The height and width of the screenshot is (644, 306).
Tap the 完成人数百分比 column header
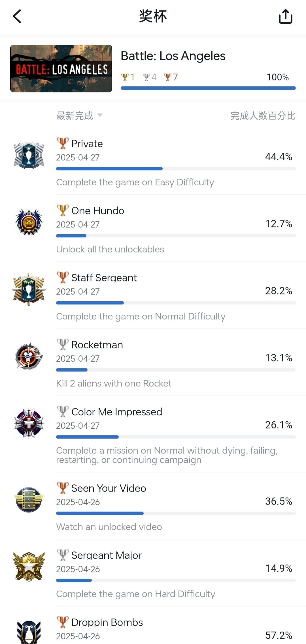[x=263, y=116]
